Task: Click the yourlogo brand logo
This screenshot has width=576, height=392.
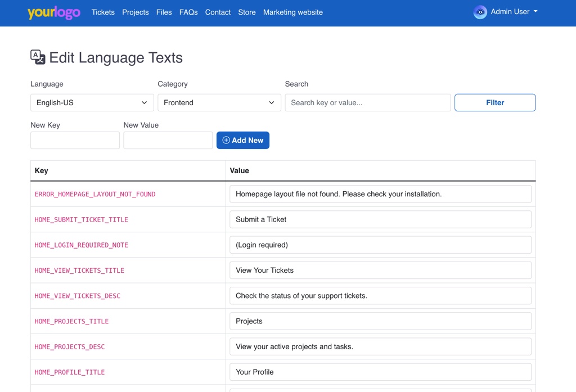Action: (x=54, y=12)
